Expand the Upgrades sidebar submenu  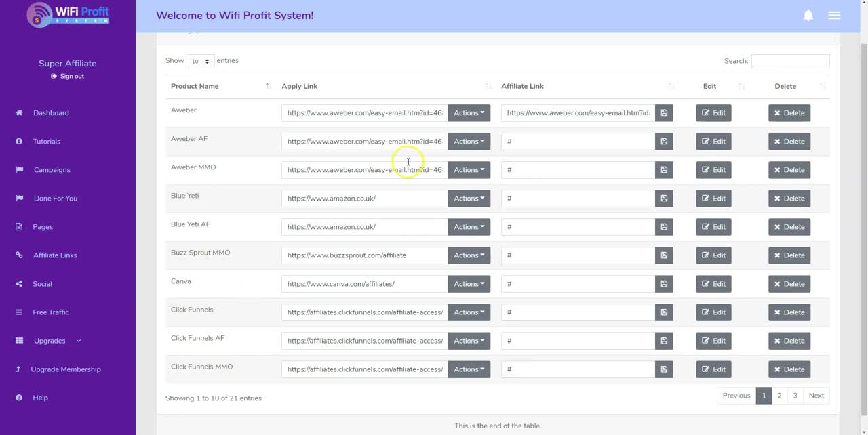57,341
